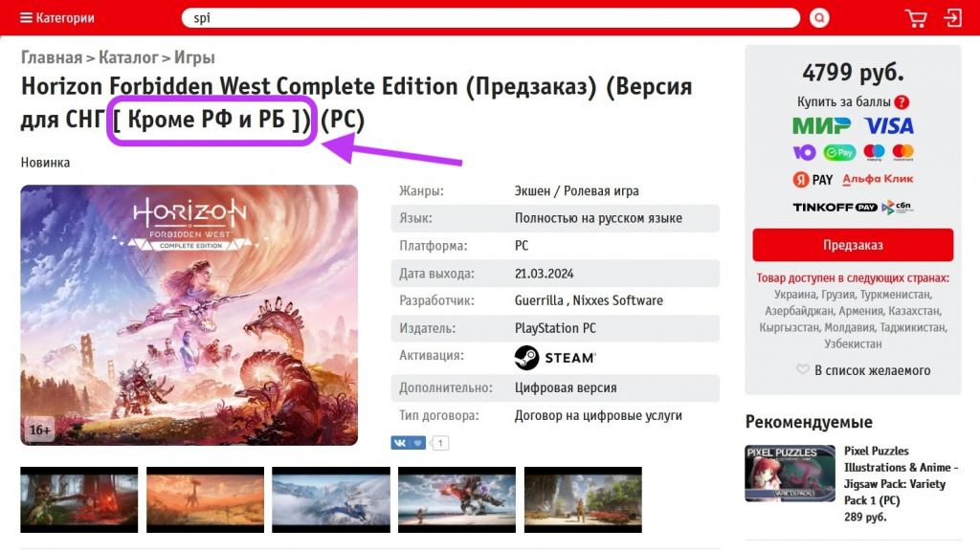Click the red question mark help icon
The image size is (980, 552).
pyautogui.click(x=902, y=101)
